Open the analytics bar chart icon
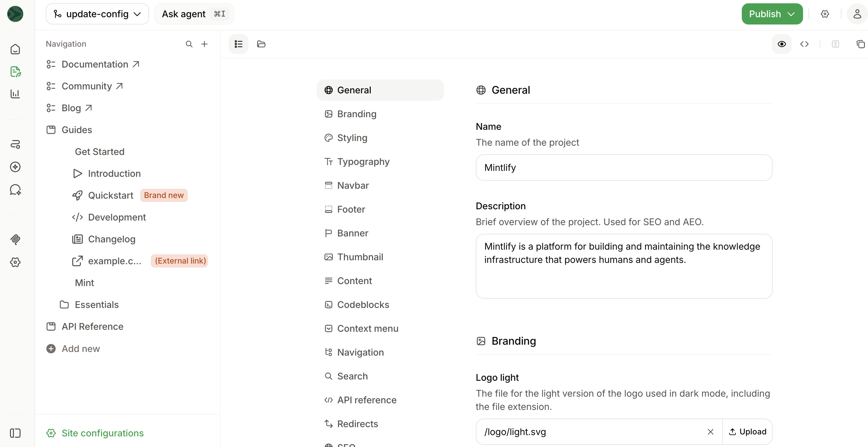868x447 pixels. click(15, 94)
